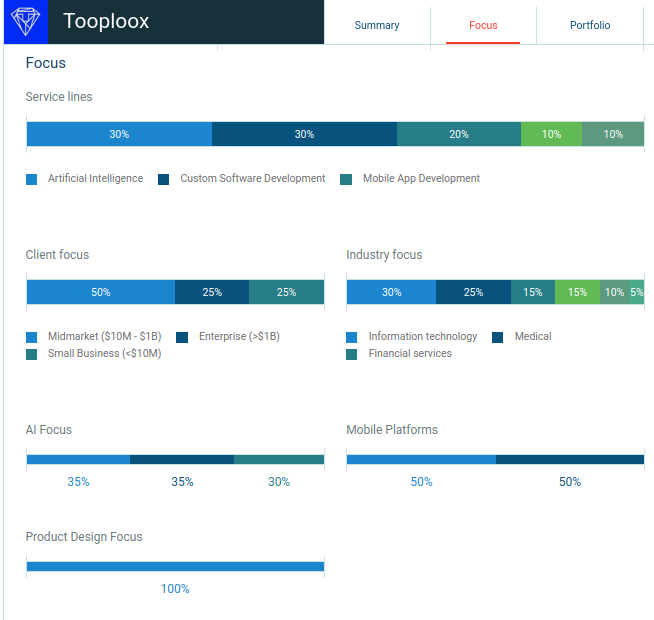Click the 'Focus' section title
654x620 pixels.
pos(46,63)
